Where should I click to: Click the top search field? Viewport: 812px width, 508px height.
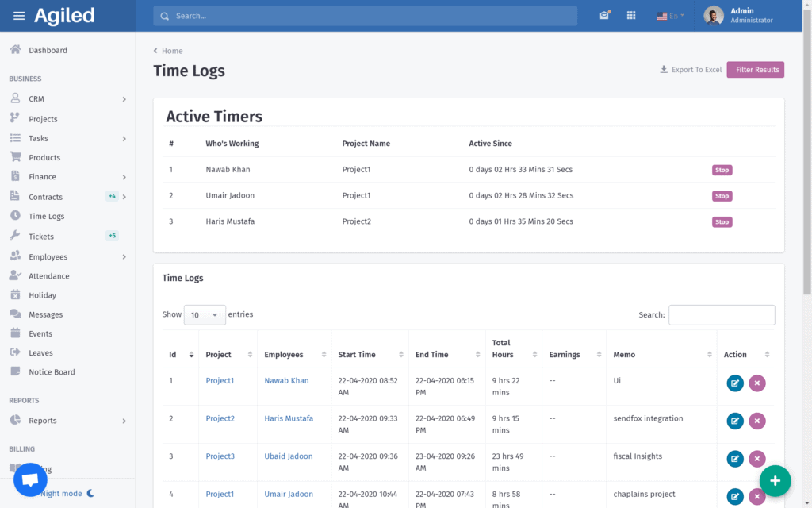click(365, 16)
